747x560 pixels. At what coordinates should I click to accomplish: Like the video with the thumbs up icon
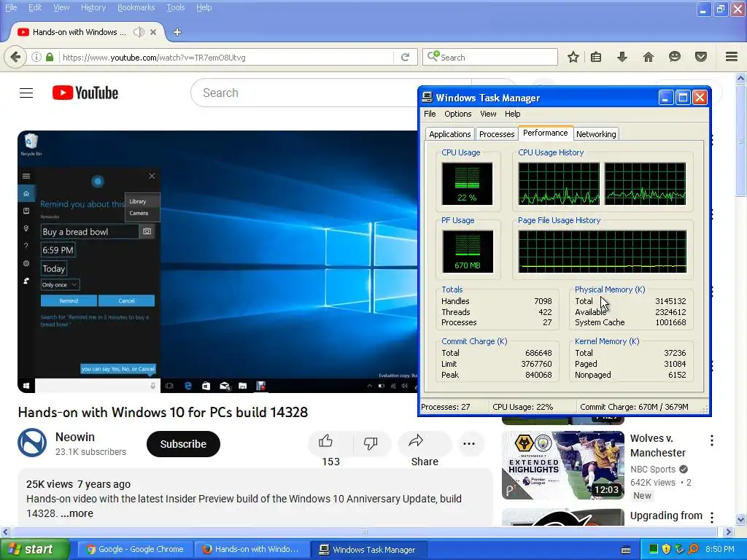click(325, 442)
